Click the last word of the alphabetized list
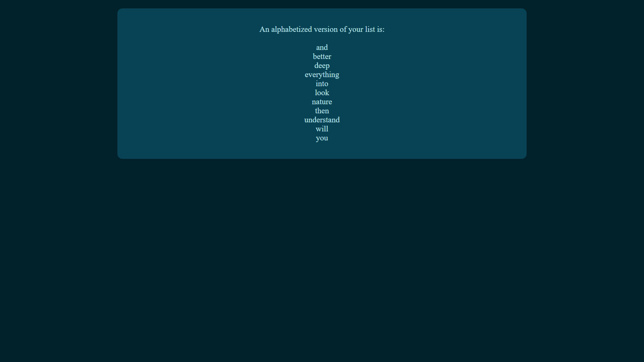This screenshot has height=362, width=644. click(x=322, y=138)
